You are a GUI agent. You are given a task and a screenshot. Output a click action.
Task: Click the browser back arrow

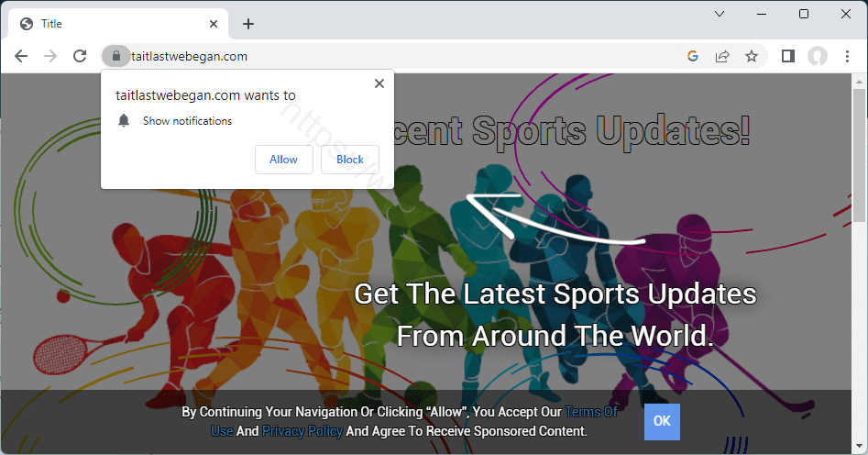(21, 56)
